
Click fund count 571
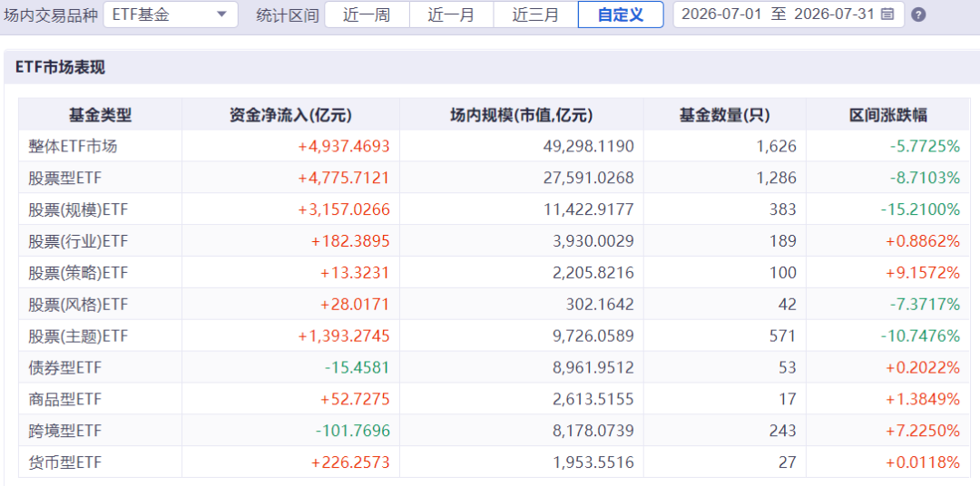coord(784,336)
